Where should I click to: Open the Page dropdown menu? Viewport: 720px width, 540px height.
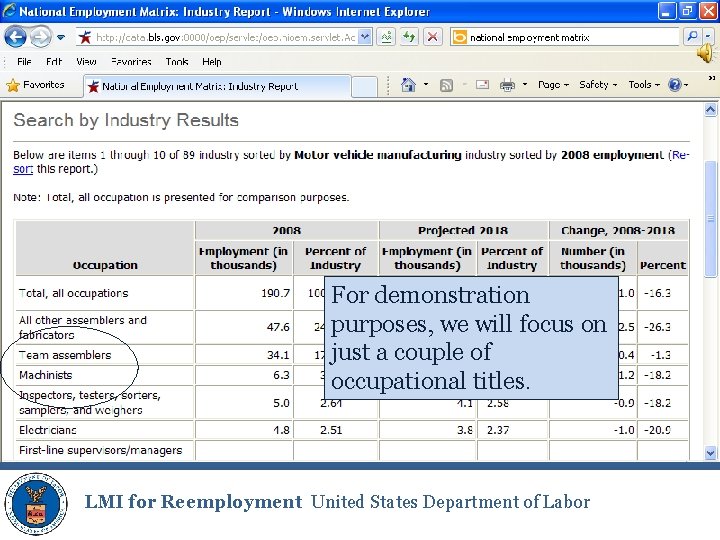point(553,85)
